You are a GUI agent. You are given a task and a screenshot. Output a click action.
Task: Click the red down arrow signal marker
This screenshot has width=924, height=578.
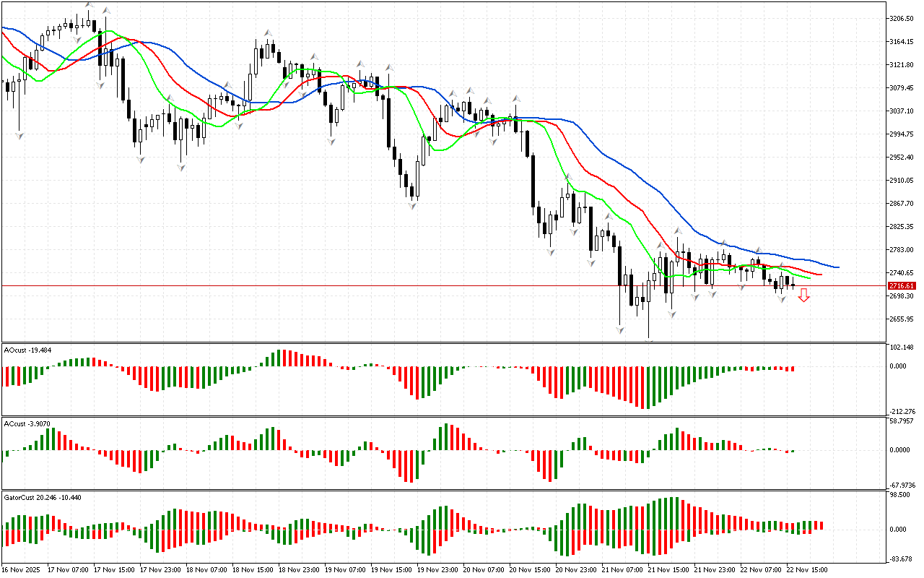[803, 295]
